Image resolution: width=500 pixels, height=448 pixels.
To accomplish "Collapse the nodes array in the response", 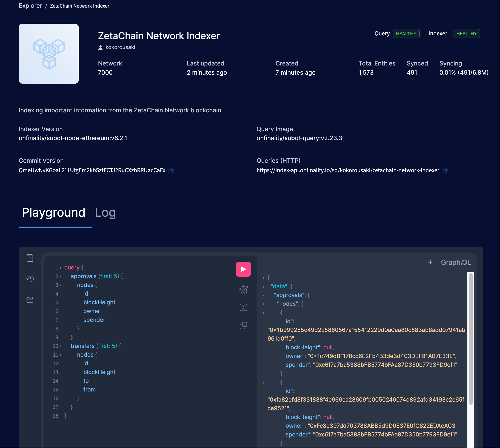I will pos(264,304).
